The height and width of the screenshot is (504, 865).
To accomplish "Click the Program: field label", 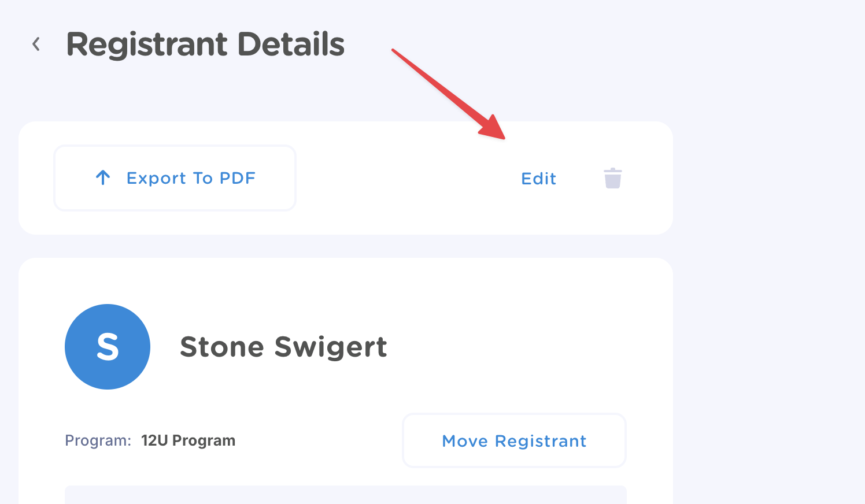I will pyautogui.click(x=98, y=440).
